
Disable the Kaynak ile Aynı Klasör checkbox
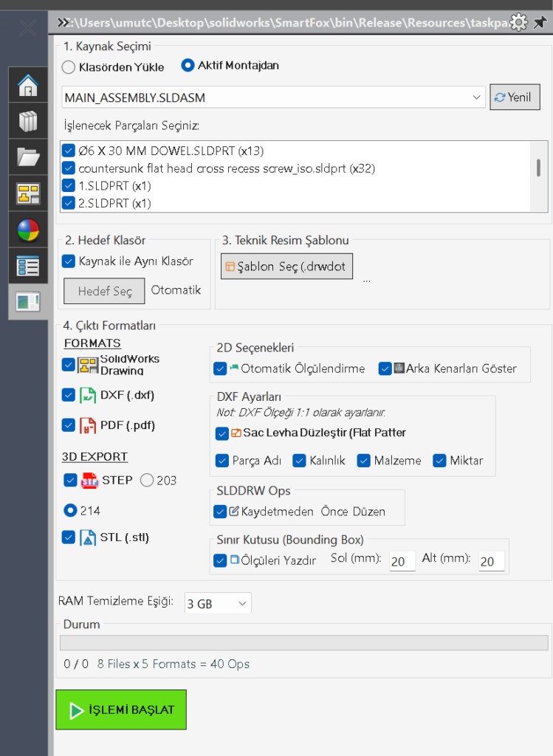[69, 261]
